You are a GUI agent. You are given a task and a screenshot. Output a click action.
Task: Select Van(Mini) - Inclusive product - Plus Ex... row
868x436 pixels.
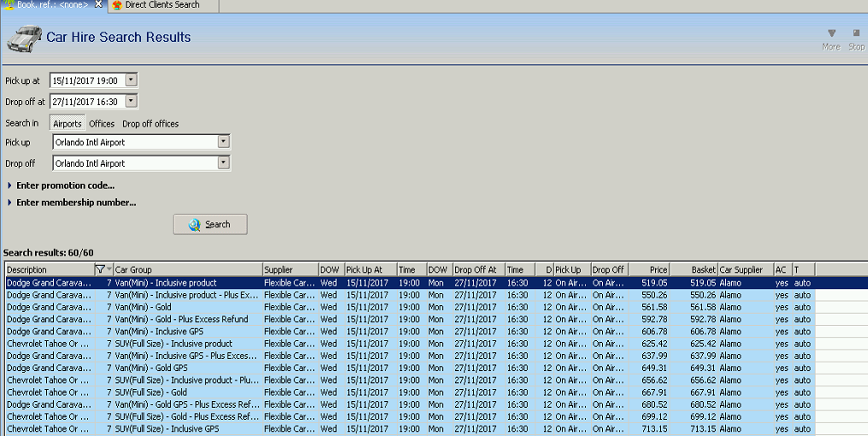(410, 295)
